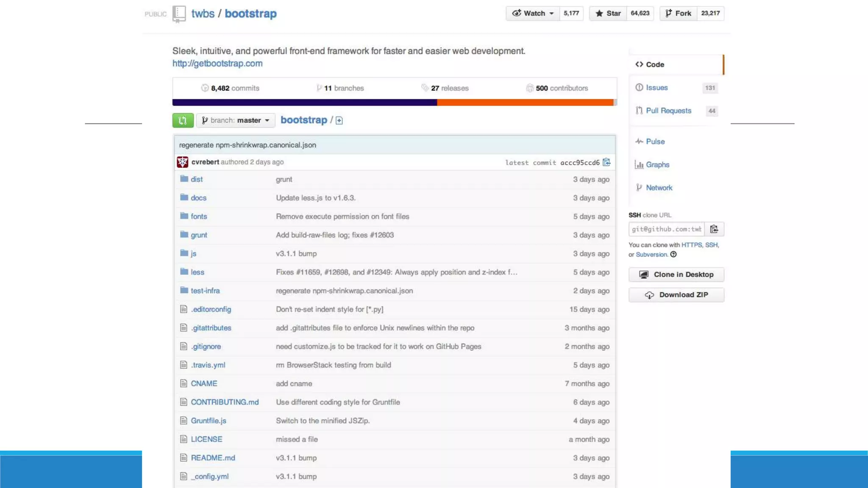Star the bootstrap repository
This screenshot has width=868, height=488.
pos(608,14)
